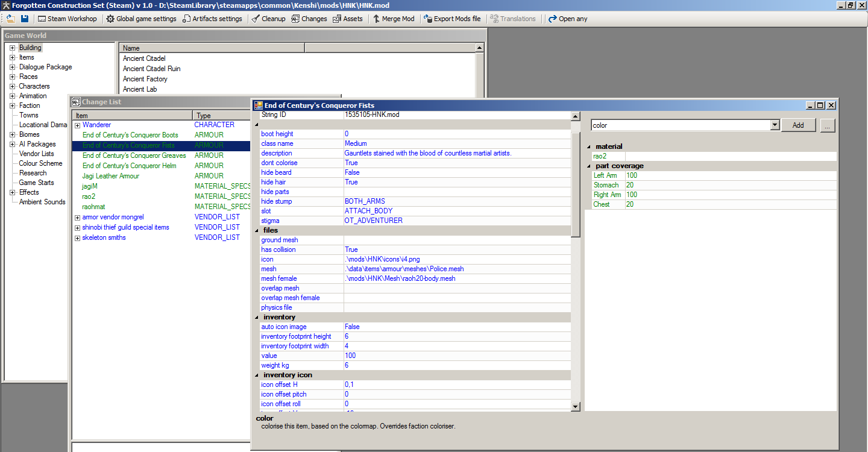Collapse the material section
The height and width of the screenshot is (452, 868).
589,146
